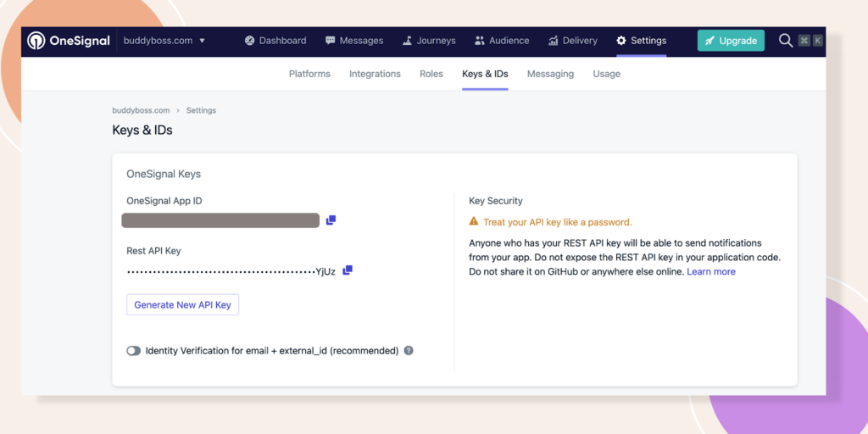Copy the Rest API Key
The width and height of the screenshot is (868, 434).
pos(348,270)
